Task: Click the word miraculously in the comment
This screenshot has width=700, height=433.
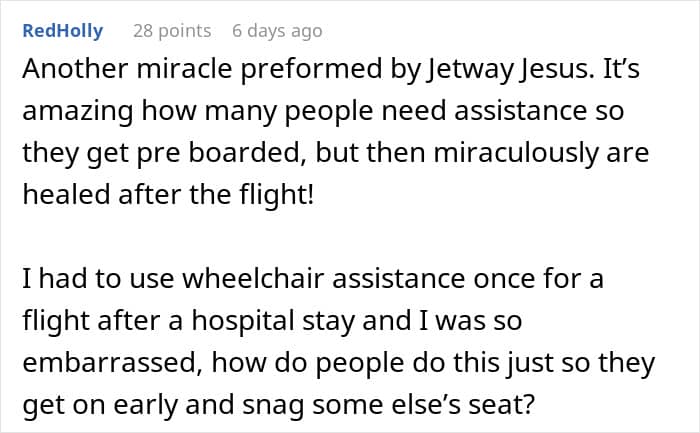Action: coord(538,155)
